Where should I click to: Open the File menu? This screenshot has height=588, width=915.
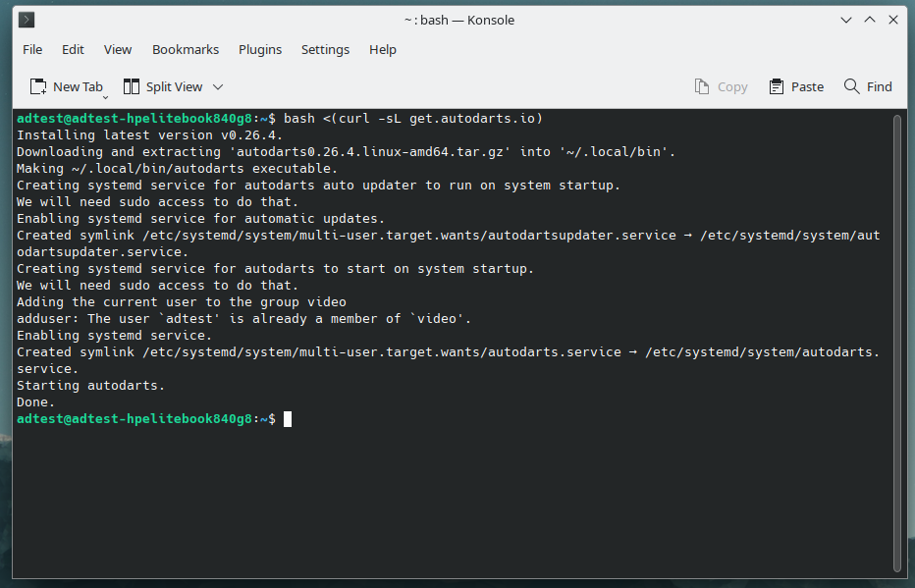coord(32,50)
